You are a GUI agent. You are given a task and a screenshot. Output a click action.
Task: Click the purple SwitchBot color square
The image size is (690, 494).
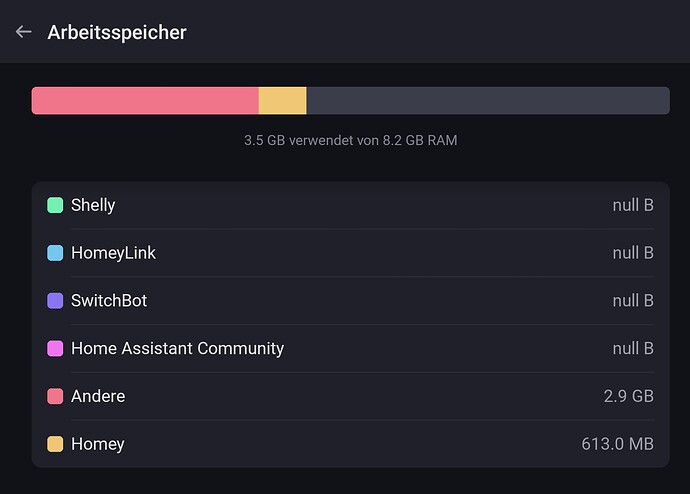coord(55,300)
